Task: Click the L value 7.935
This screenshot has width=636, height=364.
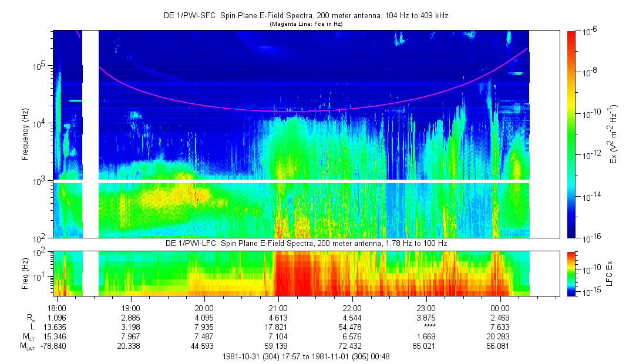Action: [204, 327]
